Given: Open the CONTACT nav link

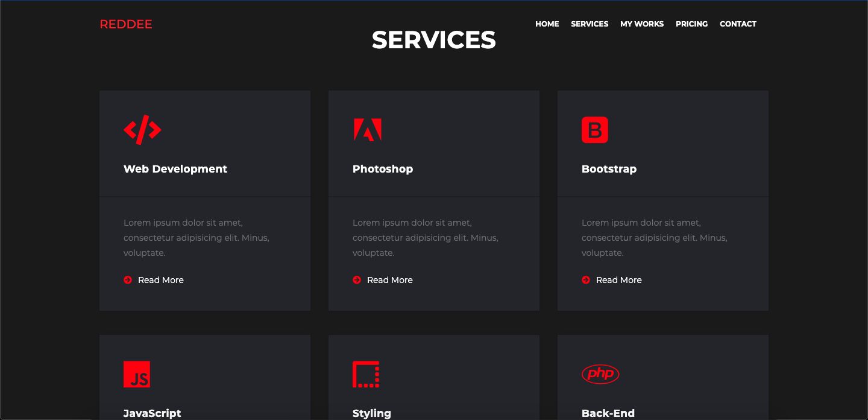Looking at the screenshot, I should (x=738, y=24).
